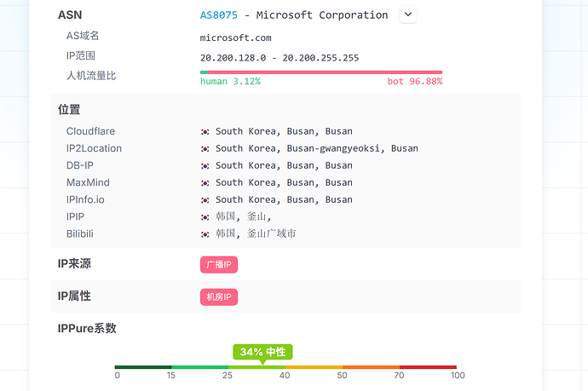Click the IP来源 heading

point(74,263)
